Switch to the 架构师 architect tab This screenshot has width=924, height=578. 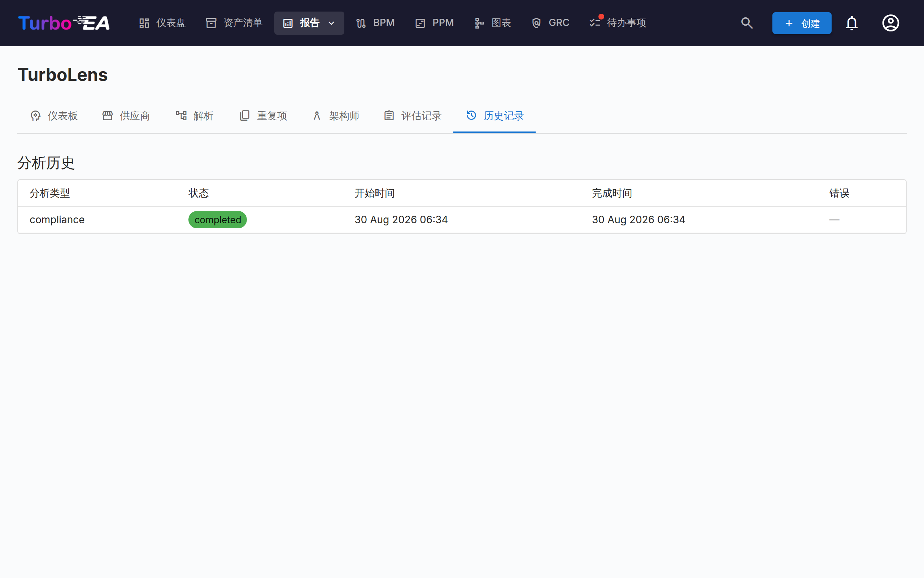336,116
